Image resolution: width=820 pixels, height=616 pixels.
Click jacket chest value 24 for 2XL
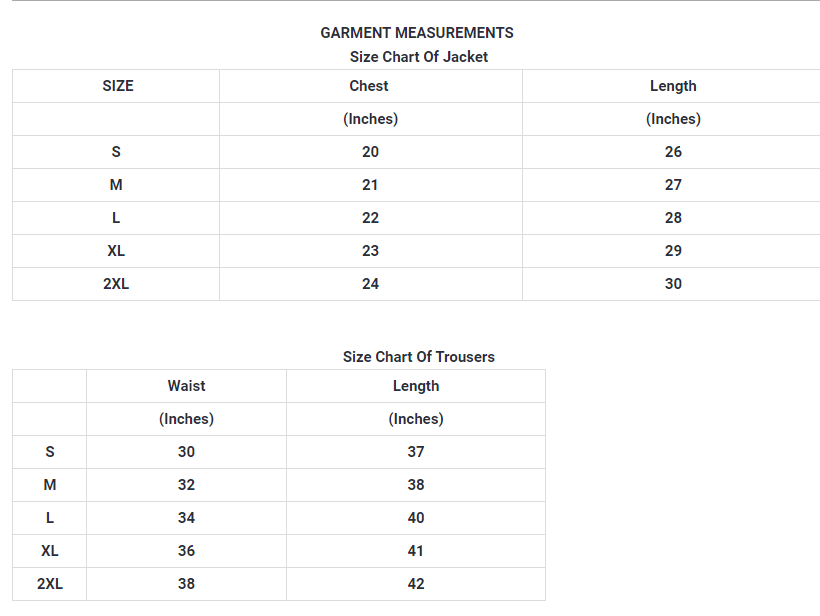371,284
